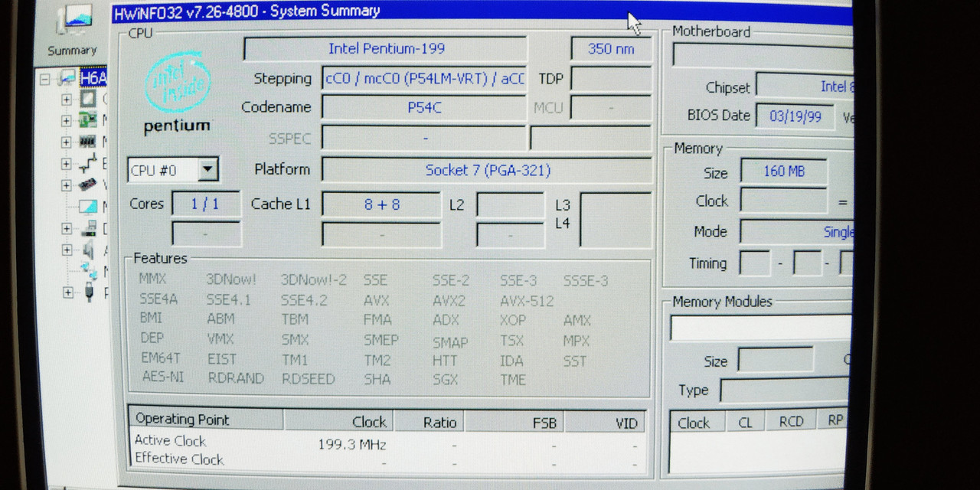
Task: Select the monitor icon in tree
Action: coord(89,207)
